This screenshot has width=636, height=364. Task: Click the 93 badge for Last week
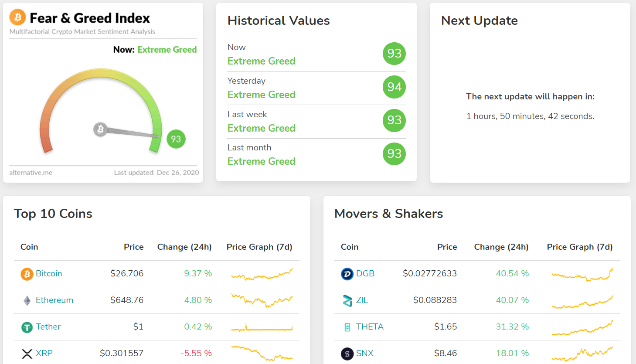394,120
